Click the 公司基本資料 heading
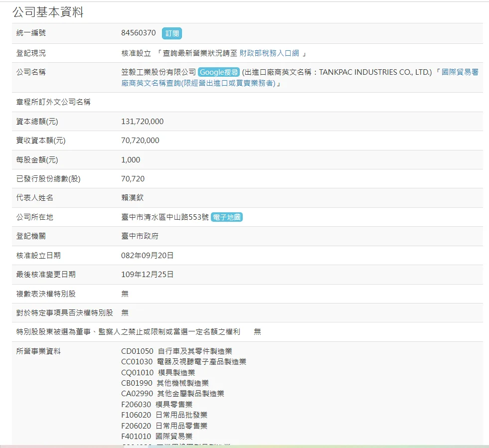The image size is (489, 448). (48, 12)
